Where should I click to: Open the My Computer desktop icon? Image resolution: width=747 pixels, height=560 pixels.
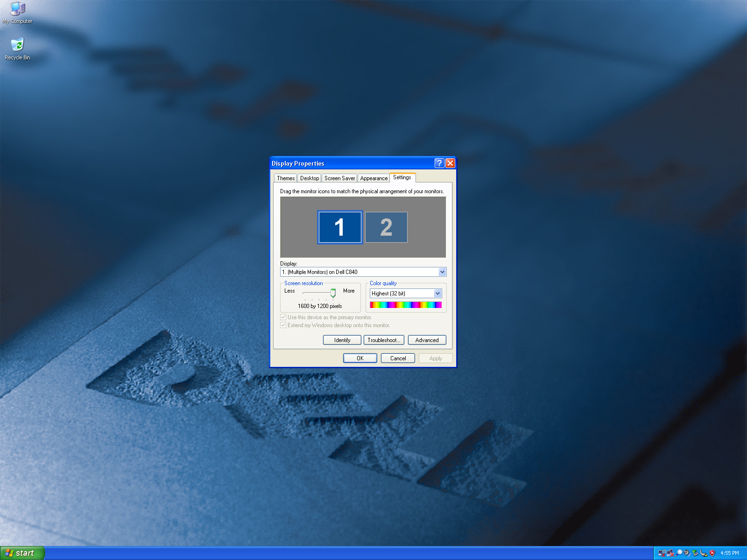tap(17, 13)
